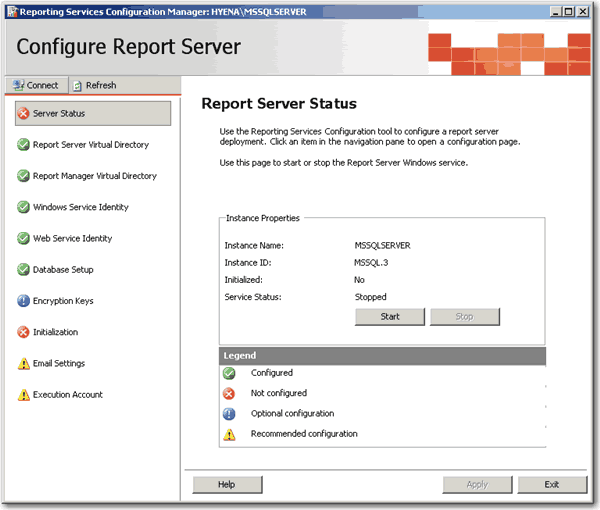Open Help for the configuration tool

coord(227,484)
